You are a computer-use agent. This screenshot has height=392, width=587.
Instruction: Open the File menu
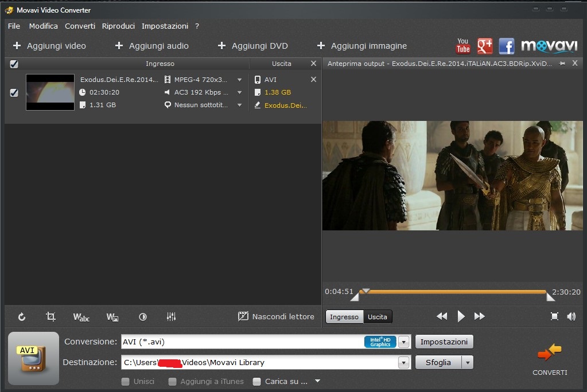coord(14,26)
